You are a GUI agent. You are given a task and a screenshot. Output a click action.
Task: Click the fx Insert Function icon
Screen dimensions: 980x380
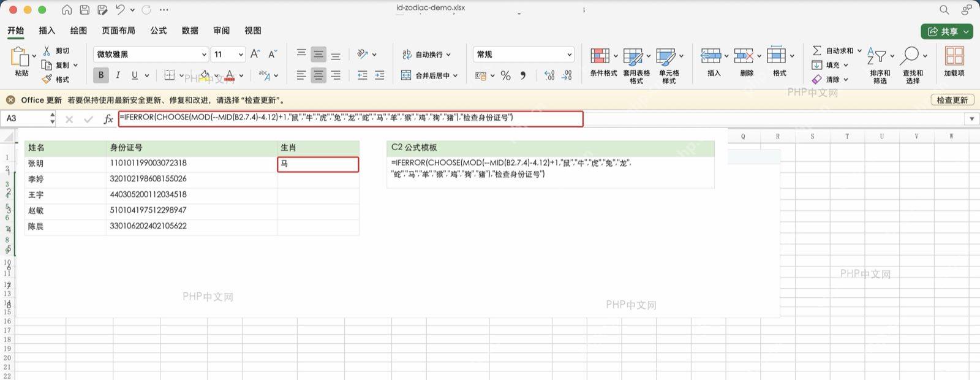[108, 119]
